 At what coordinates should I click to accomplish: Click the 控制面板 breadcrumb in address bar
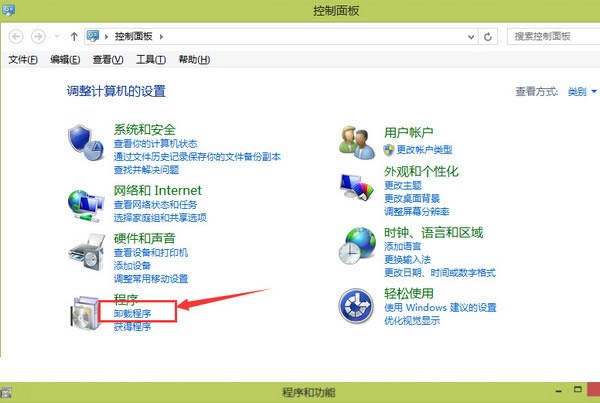[134, 36]
